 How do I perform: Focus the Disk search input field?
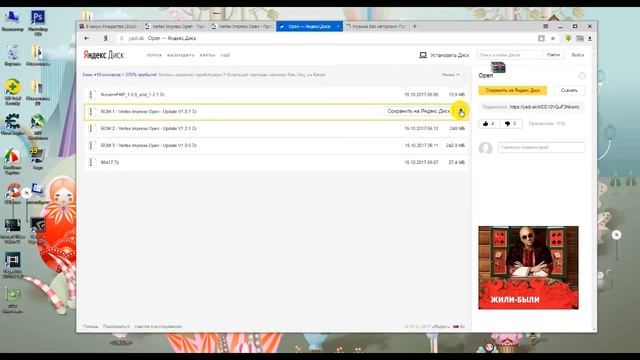click(510, 55)
